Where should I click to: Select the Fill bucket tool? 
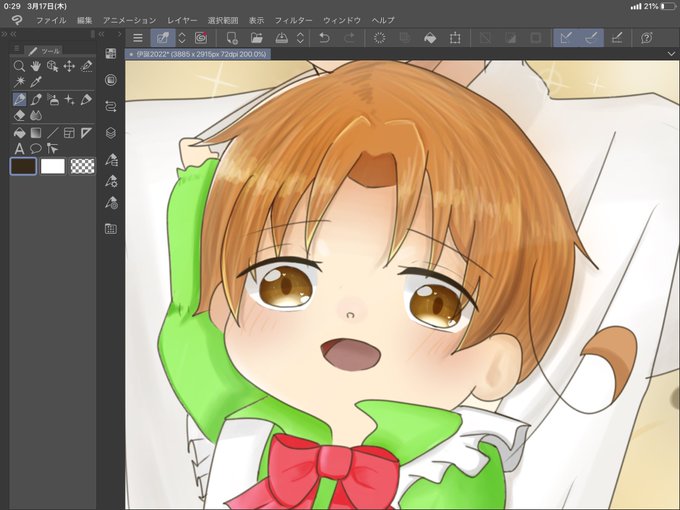pyautogui.click(x=19, y=133)
